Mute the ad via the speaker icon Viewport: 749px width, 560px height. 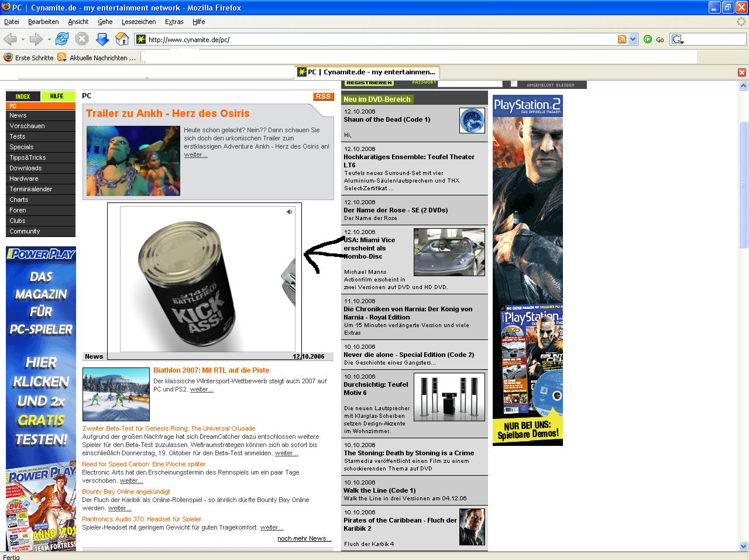(289, 212)
